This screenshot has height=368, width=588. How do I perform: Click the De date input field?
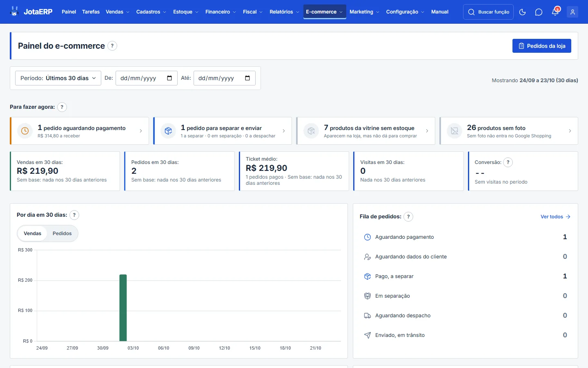point(147,78)
